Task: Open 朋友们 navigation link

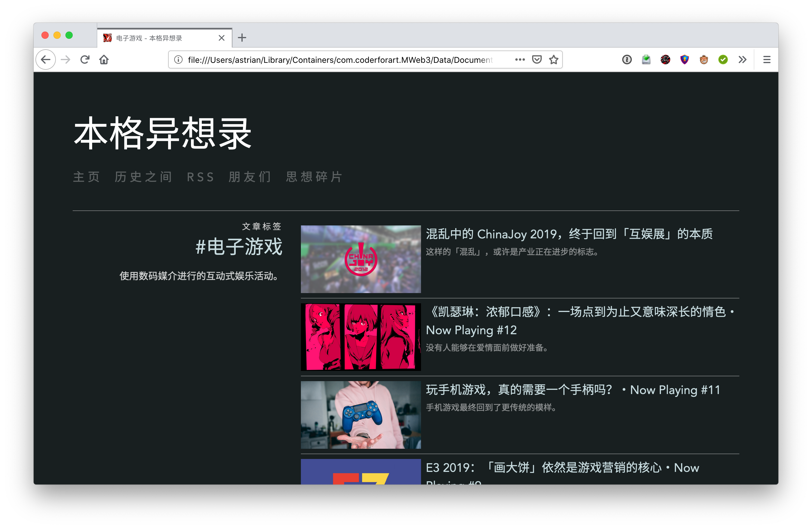Action: pyautogui.click(x=250, y=177)
